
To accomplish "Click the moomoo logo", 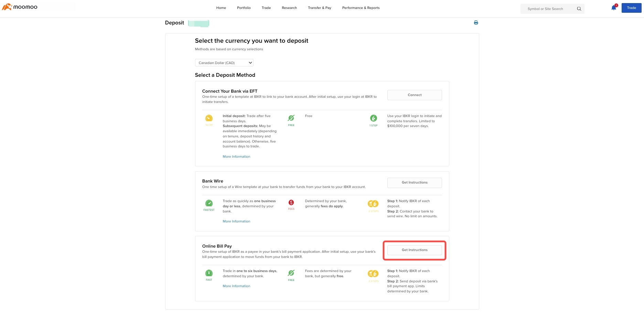I will pyautogui.click(x=20, y=7).
